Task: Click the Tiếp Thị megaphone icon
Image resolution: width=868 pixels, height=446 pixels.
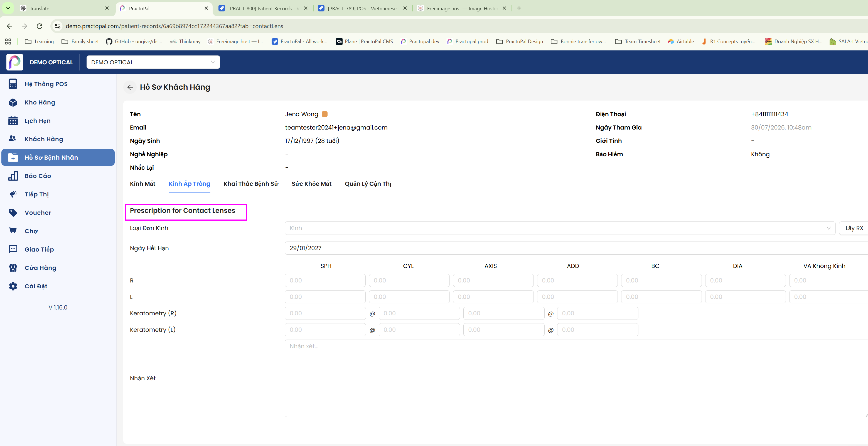Action: pyautogui.click(x=13, y=194)
